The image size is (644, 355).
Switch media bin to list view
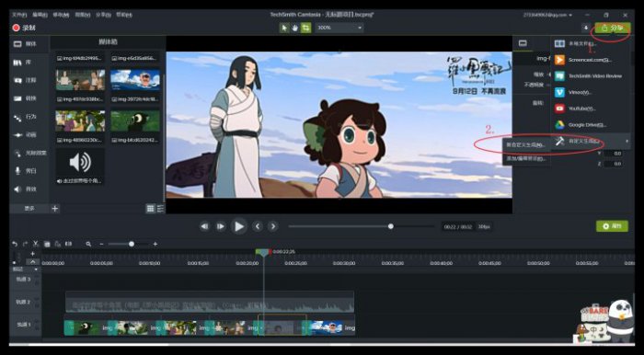[x=160, y=209]
